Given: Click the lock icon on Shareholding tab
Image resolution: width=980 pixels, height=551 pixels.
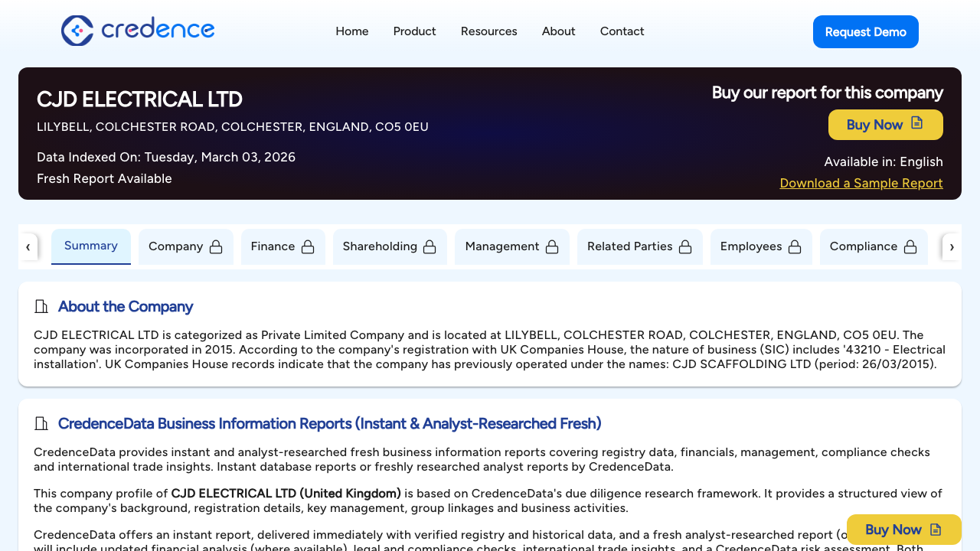Looking at the screenshot, I should point(430,246).
